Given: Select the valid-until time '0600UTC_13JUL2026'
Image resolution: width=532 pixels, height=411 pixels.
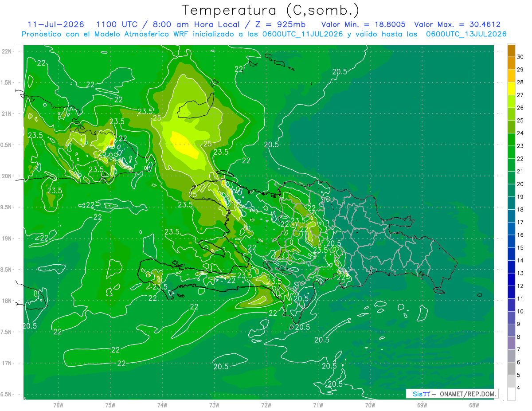Looking at the screenshot, I should [466, 34].
